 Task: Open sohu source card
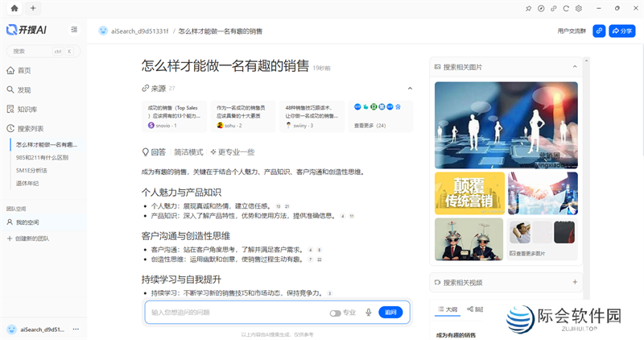243,116
